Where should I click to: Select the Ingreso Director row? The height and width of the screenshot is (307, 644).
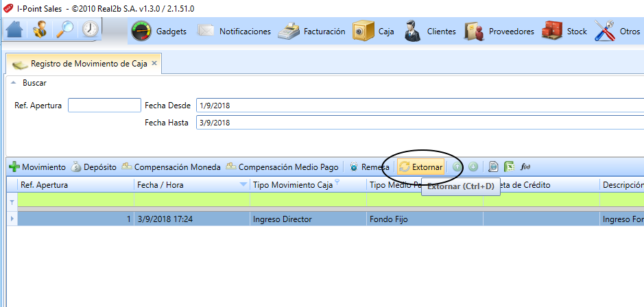325,219
